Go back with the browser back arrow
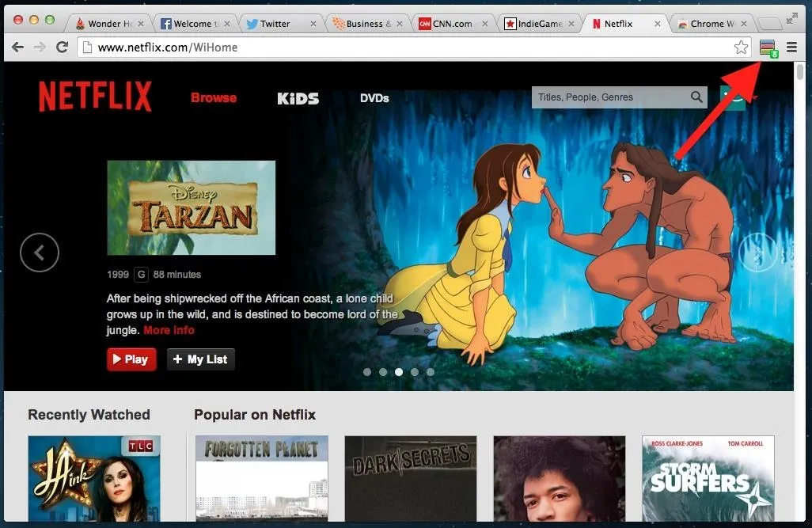 [17, 47]
